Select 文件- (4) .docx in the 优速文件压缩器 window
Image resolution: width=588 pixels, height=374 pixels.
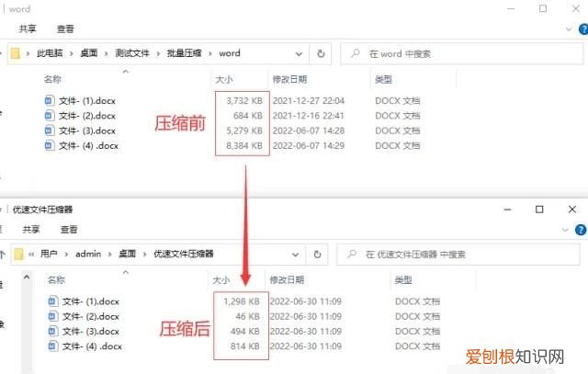[x=92, y=346]
